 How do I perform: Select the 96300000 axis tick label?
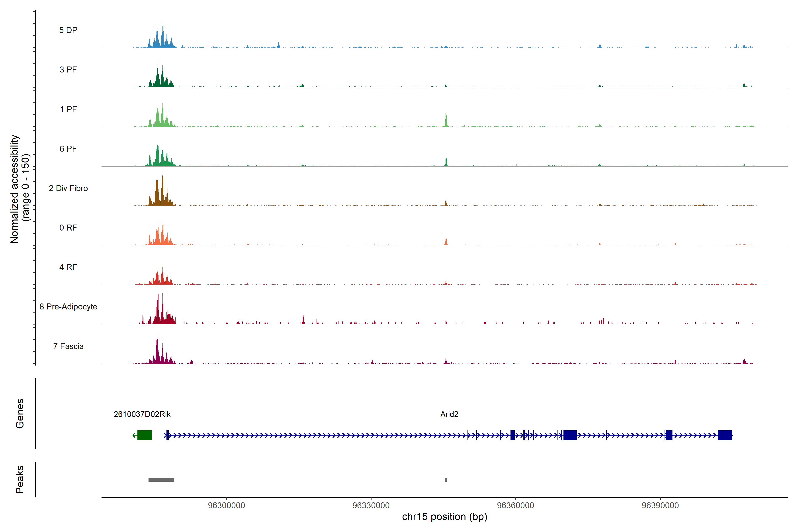[x=226, y=506]
